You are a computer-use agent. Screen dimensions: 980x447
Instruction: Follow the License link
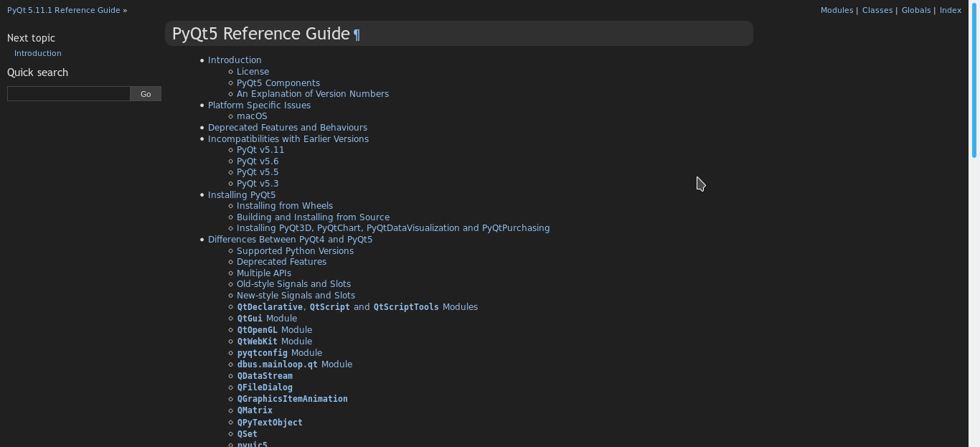[253, 71]
